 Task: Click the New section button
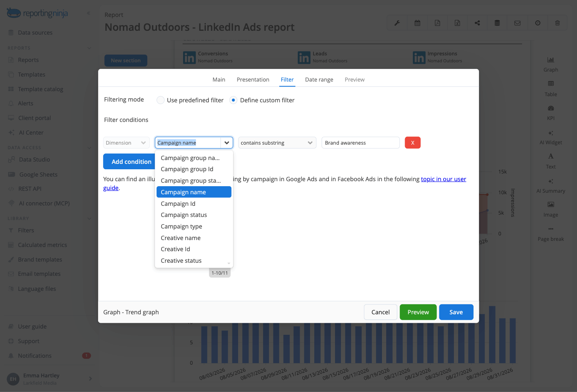click(126, 60)
